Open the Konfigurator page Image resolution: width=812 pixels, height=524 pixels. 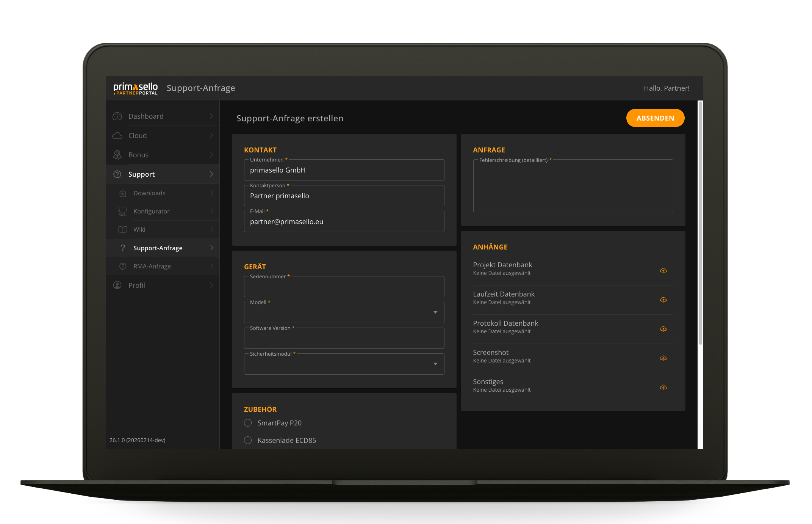pyautogui.click(x=151, y=212)
